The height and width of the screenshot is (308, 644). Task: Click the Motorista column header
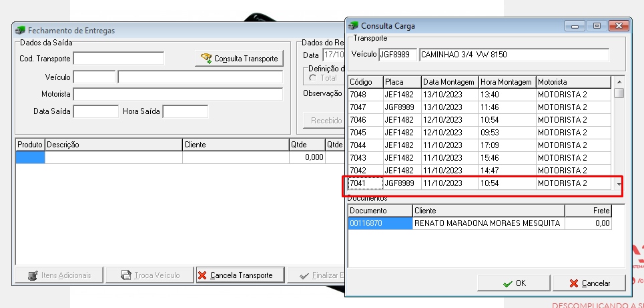574,82
